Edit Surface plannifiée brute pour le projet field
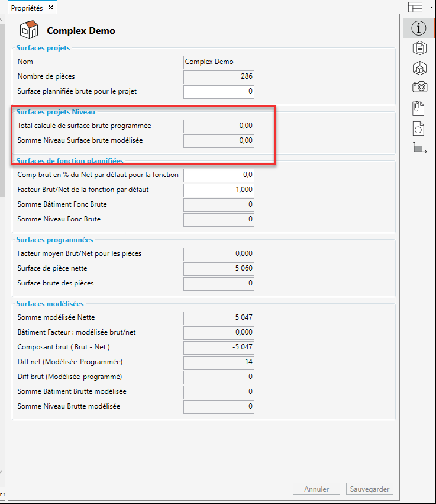 [x=219, y=91]
